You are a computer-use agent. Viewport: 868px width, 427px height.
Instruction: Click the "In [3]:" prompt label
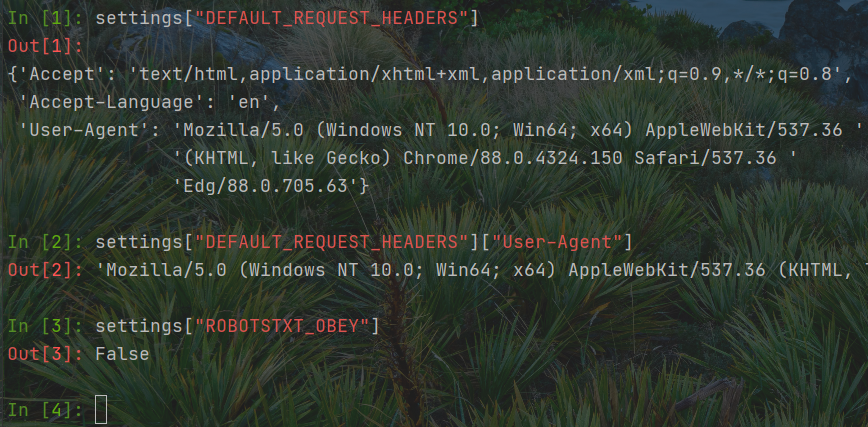(x=45, y=326)
